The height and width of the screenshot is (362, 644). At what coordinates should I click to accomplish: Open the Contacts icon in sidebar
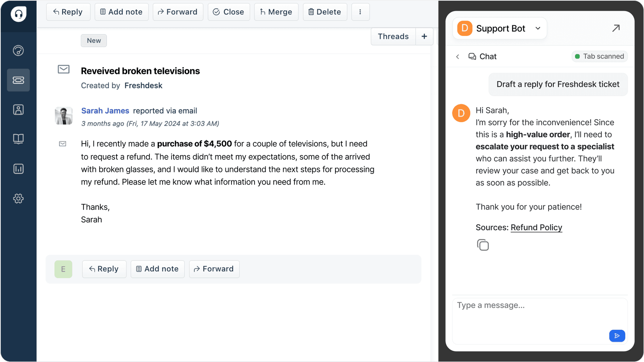coord(18,110)
